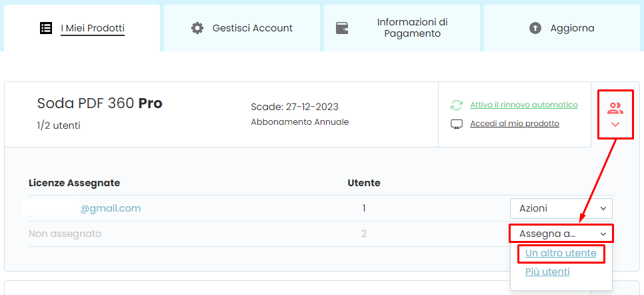
Task: Click the gmail.com assigned license email
Action: [x=111, y=209]
